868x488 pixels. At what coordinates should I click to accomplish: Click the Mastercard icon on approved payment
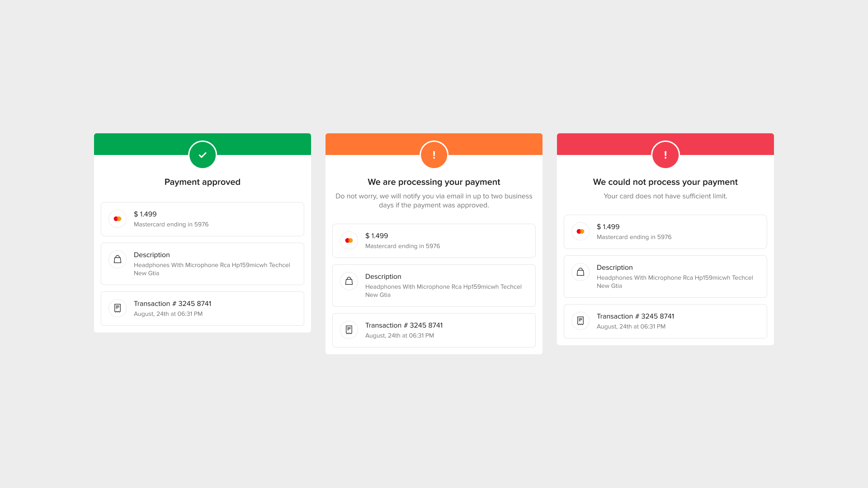click(x=118, y=219)
